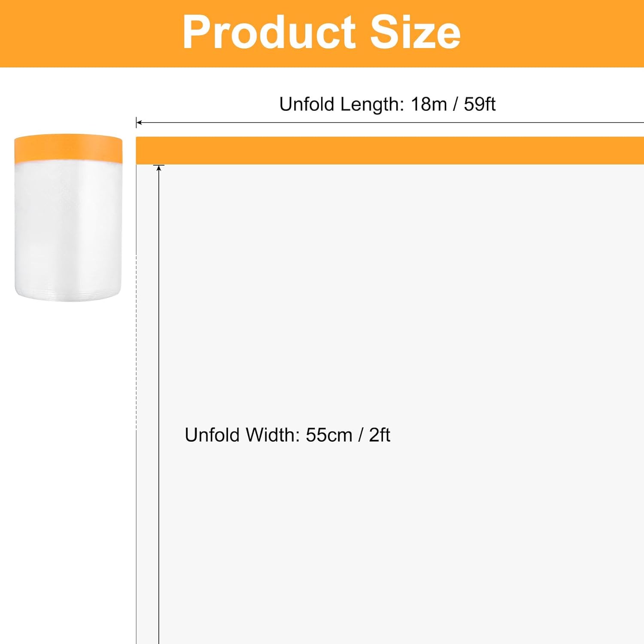
Task: Click the "Unfold Width" label text
Action: [x=242, y=435]
